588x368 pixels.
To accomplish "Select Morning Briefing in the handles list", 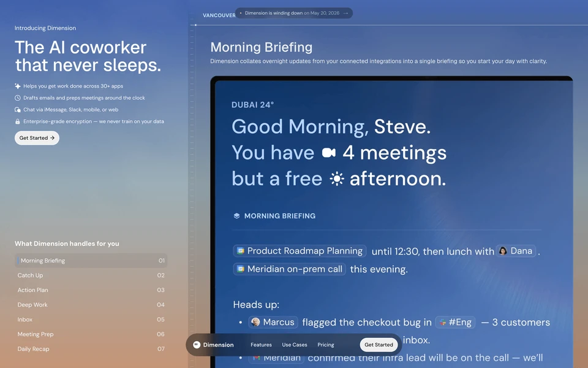I will tap(91, 261).
